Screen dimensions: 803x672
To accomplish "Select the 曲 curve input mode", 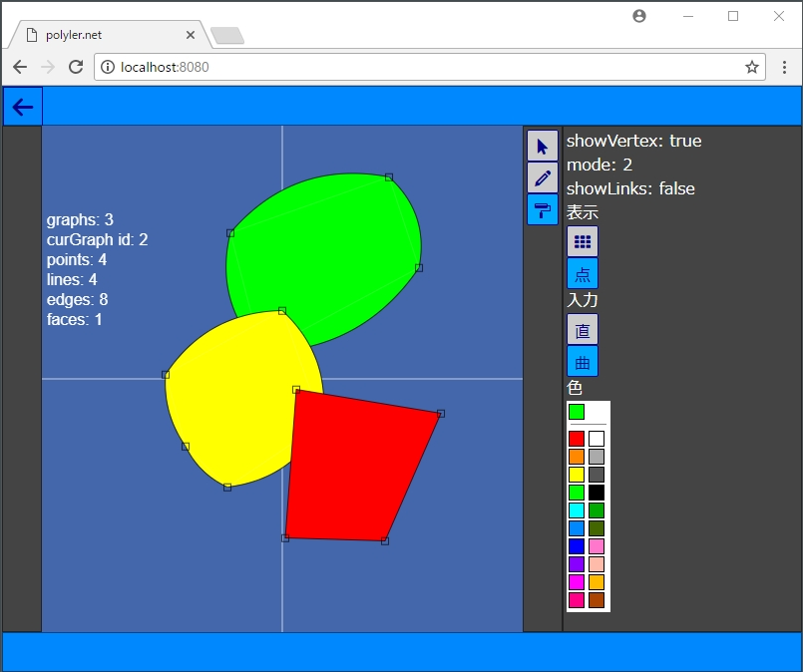I will (x=583, y=361).
